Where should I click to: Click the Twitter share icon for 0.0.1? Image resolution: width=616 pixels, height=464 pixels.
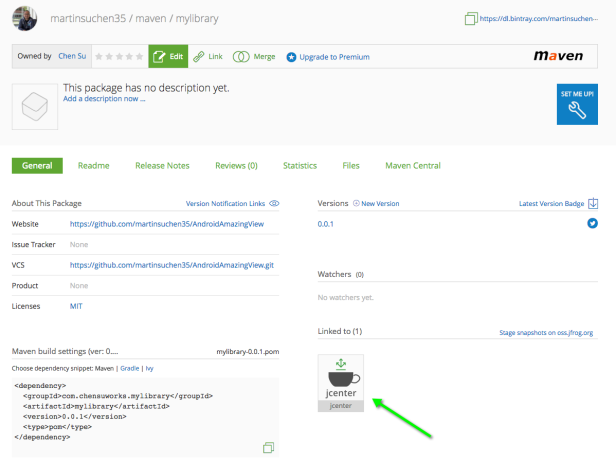592,223
